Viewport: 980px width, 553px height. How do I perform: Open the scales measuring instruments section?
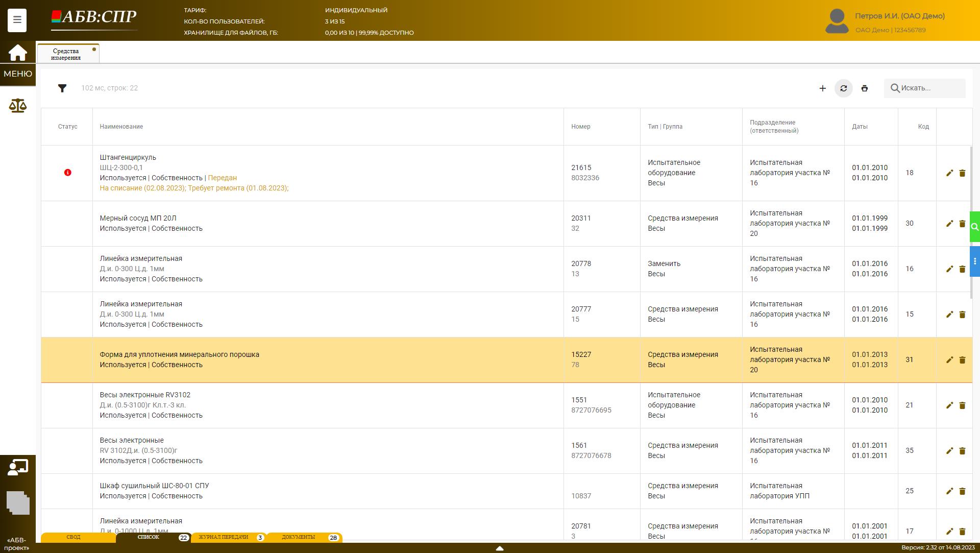[x=17, y=106]
